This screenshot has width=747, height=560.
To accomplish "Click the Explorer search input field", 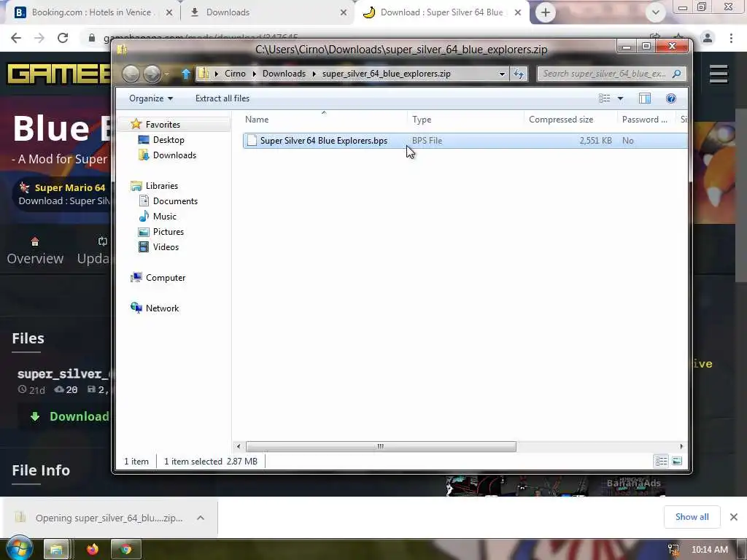I will pos(605,74).
